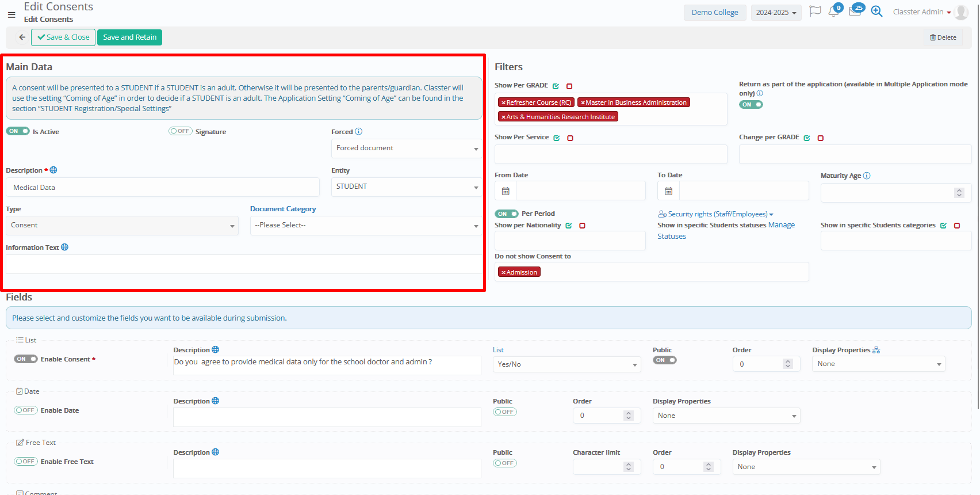Image resolution: width=980 pixels, height=495 pixels.
Task: Turn on Enable Date switch
Action: tap(26, 410)
